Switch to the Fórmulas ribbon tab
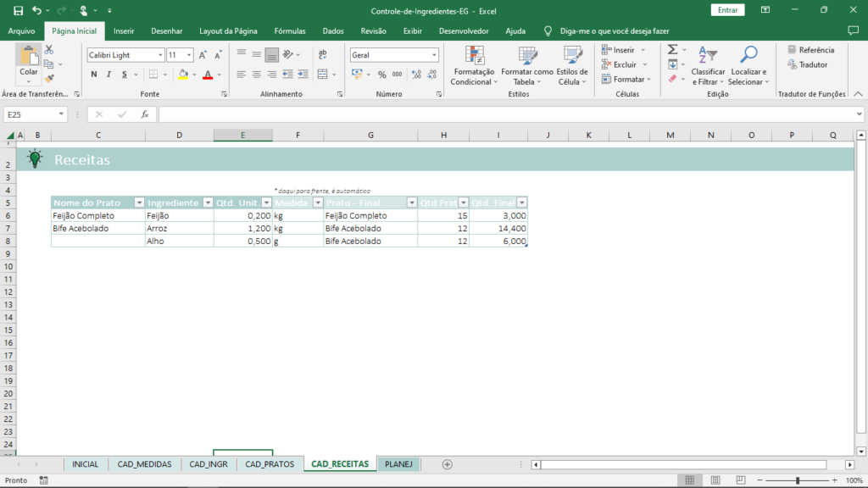 click(290, 30)
